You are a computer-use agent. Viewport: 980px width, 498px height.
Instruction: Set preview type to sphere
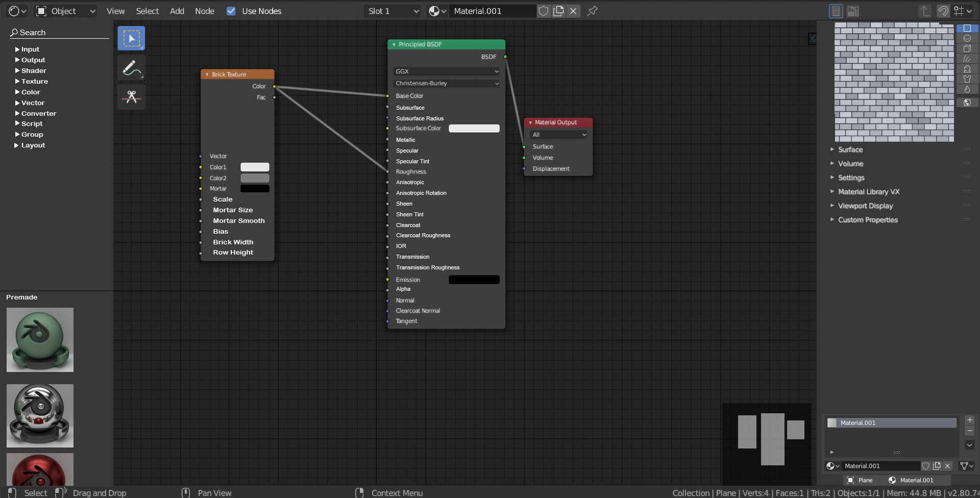pos(967,38)
